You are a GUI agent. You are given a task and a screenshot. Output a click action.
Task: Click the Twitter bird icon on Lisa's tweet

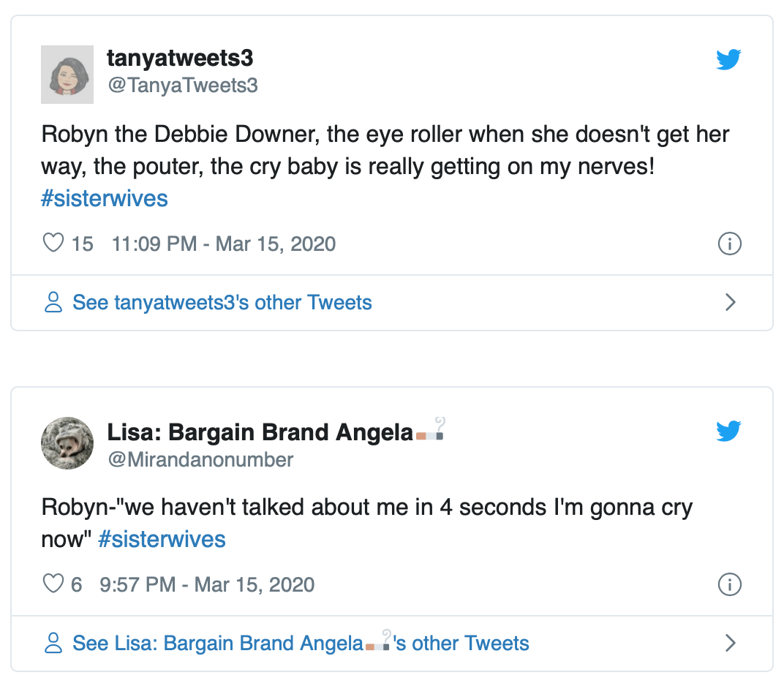728,431
